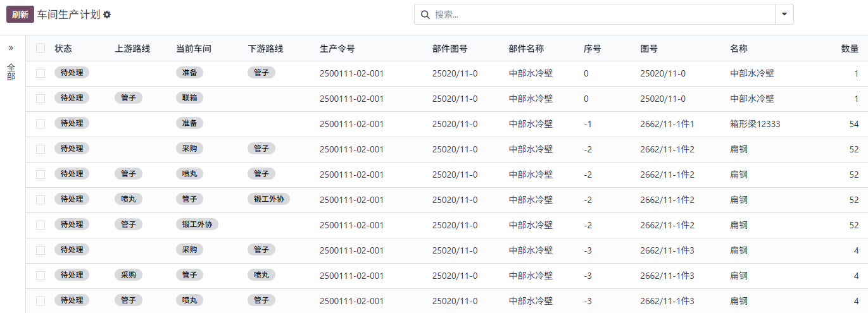Click the gear icon beside 车间生产计划

107,15
